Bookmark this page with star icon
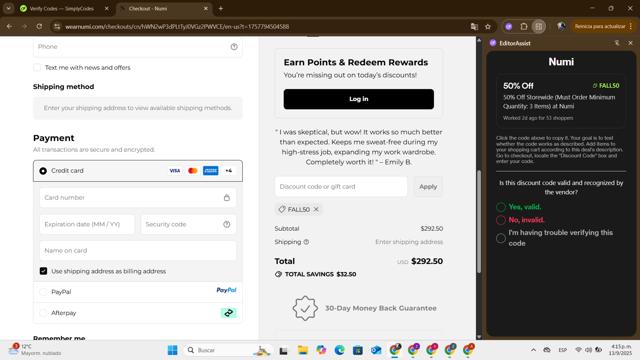 coord(488,27)
